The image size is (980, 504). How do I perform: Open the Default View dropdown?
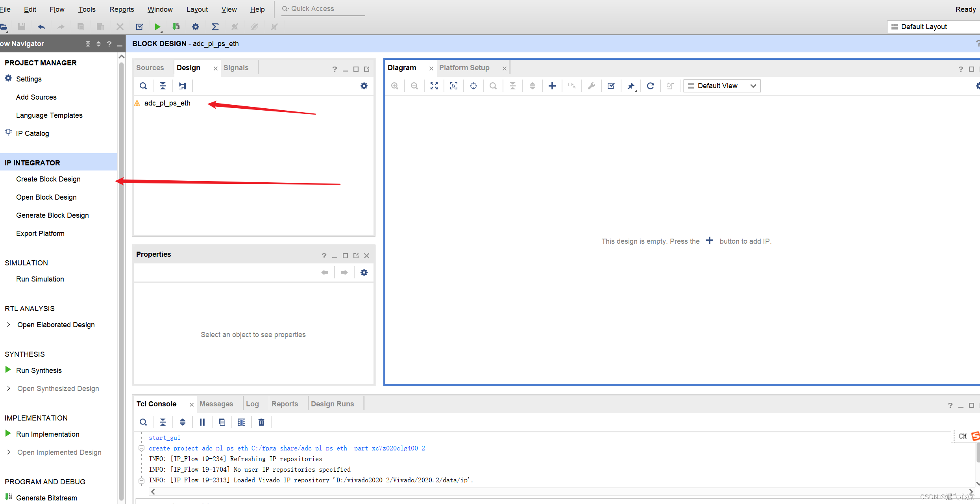[x=722, y=86]
